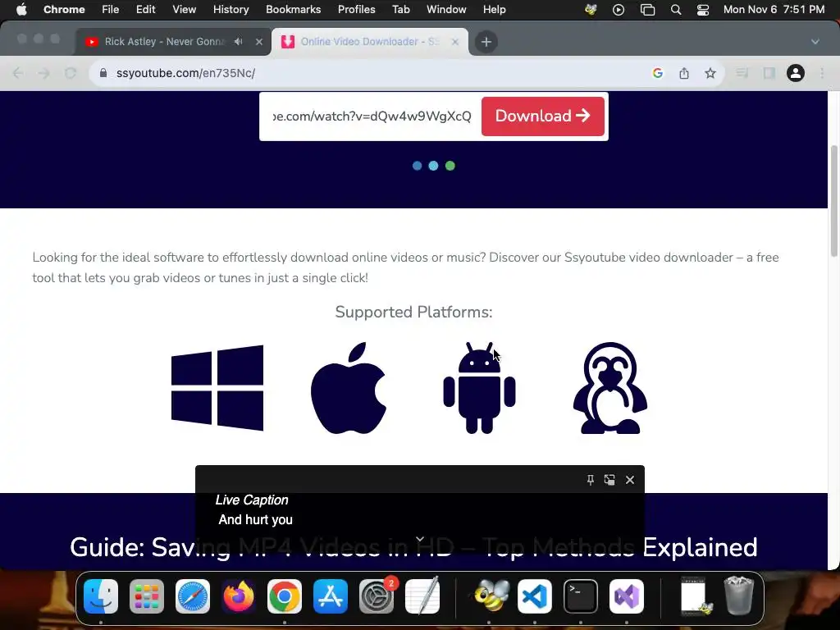The height and width of the screenshot is (630, 840).
Task: Open the Bookmarks menu
Action: [x=293, y=10]
